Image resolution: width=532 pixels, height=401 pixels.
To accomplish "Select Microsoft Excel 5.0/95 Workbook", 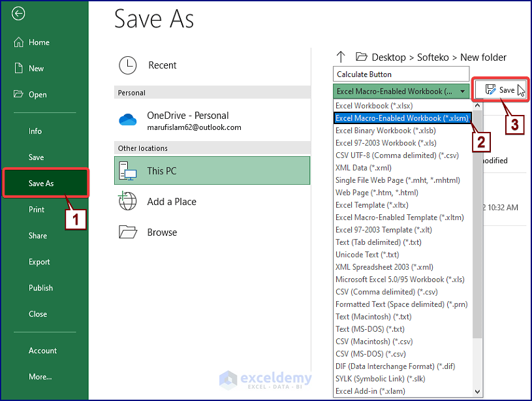I will (x=403, y=280).
